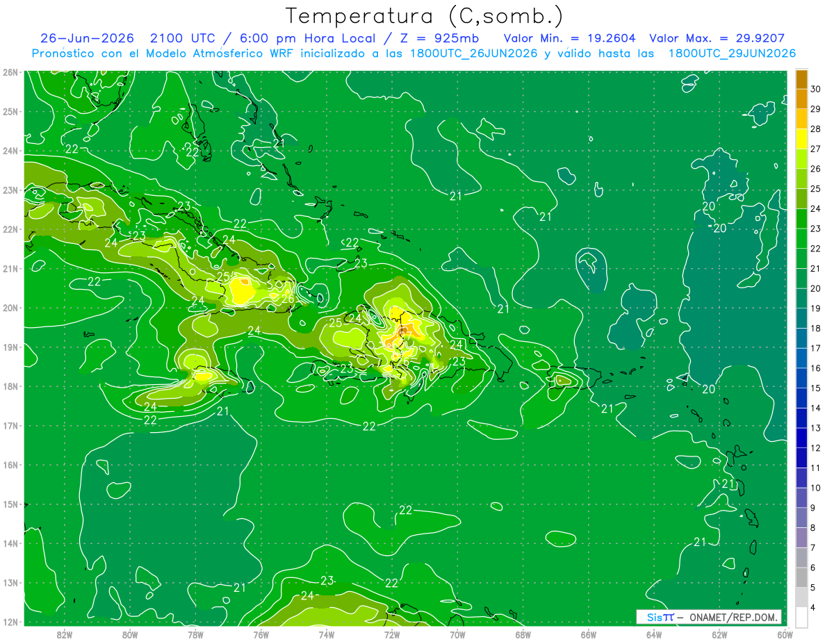Click the yellow swatch between 27 and 28
This screenshot has width=834, height=644.
[x=801, y=139]
